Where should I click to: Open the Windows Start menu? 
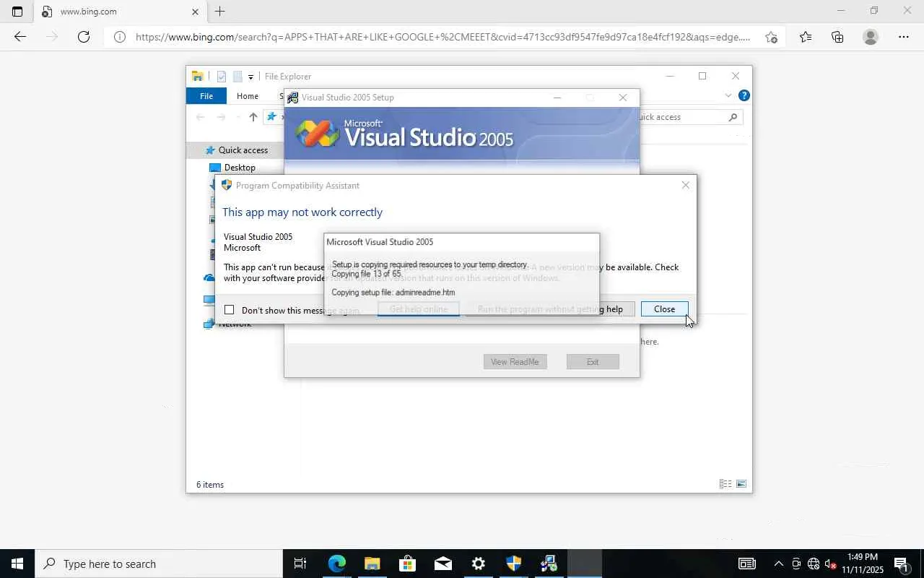[x=17, y=564]
